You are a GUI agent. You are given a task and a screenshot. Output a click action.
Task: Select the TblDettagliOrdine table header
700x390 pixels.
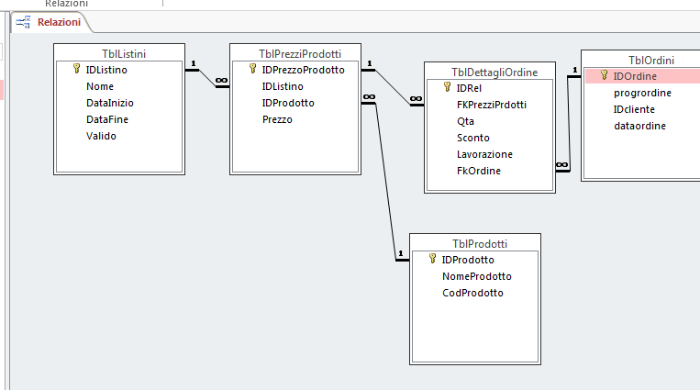click(x=490, y=72)
